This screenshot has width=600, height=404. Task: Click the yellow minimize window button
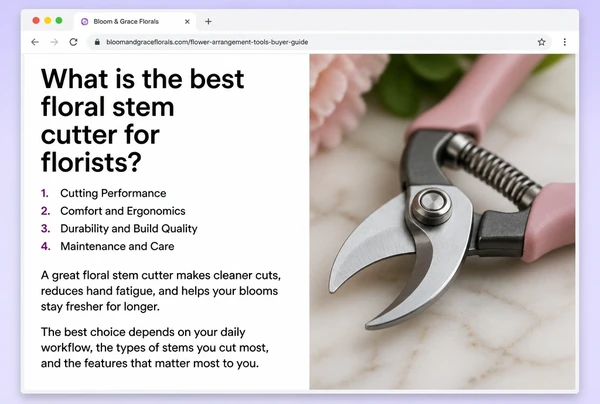point(47,20)
